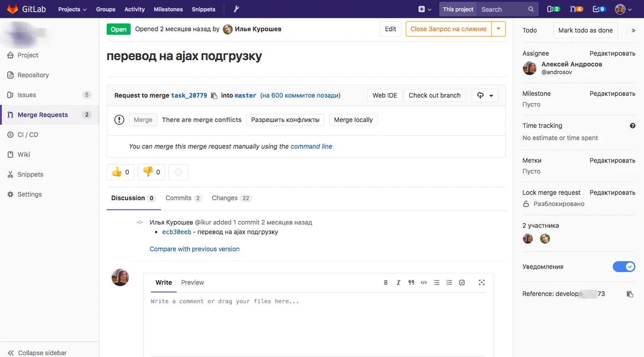Click into the comment text area

(x=318, y=324)
